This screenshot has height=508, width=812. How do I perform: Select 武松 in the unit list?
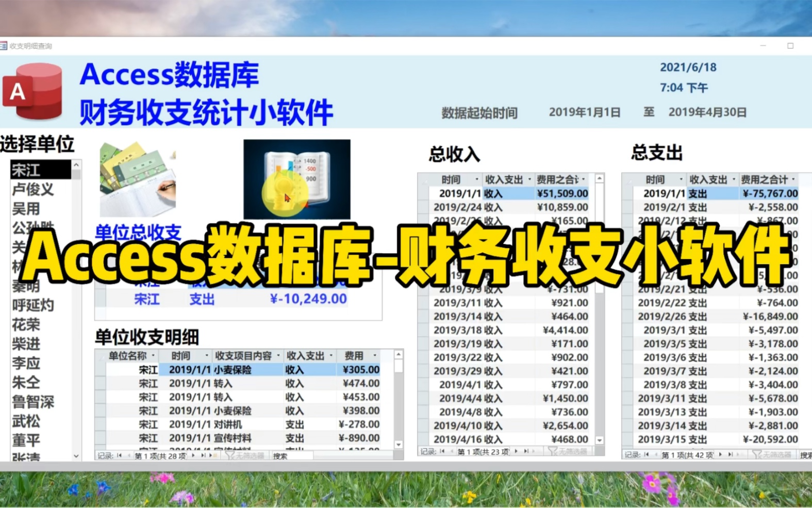pyautogui.click(x=41, y=421)
